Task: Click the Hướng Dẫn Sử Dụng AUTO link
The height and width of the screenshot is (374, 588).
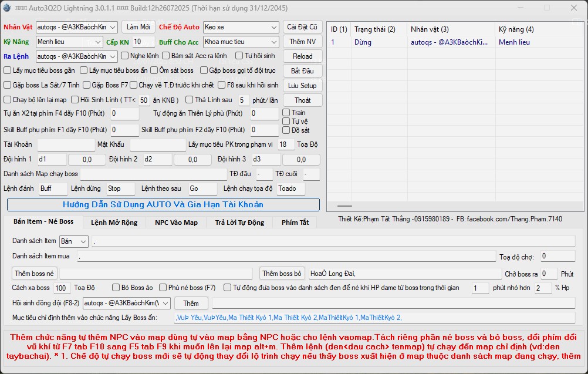Action: pyautogui.click(x=163, y=204)
